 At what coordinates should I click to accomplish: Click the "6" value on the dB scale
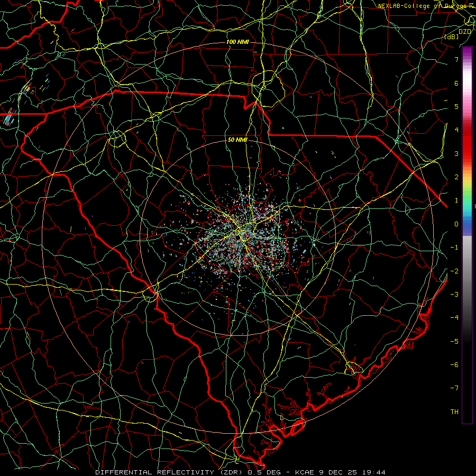456,83
